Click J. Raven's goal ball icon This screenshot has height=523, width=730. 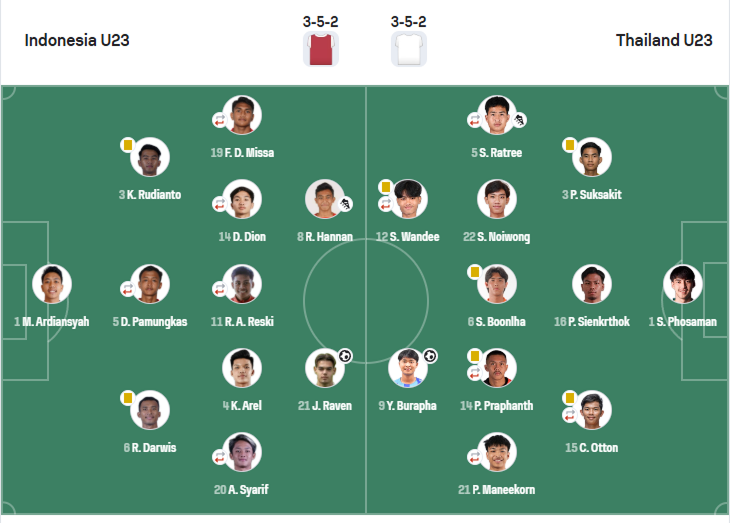pos(345,356)
